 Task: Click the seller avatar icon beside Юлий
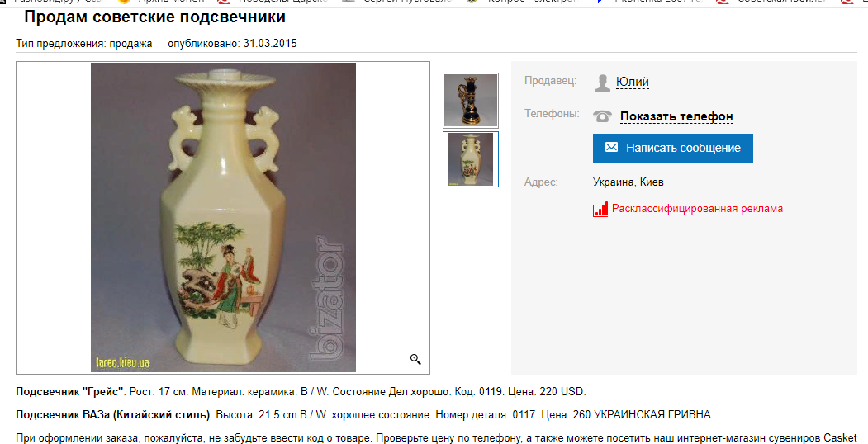602,83
